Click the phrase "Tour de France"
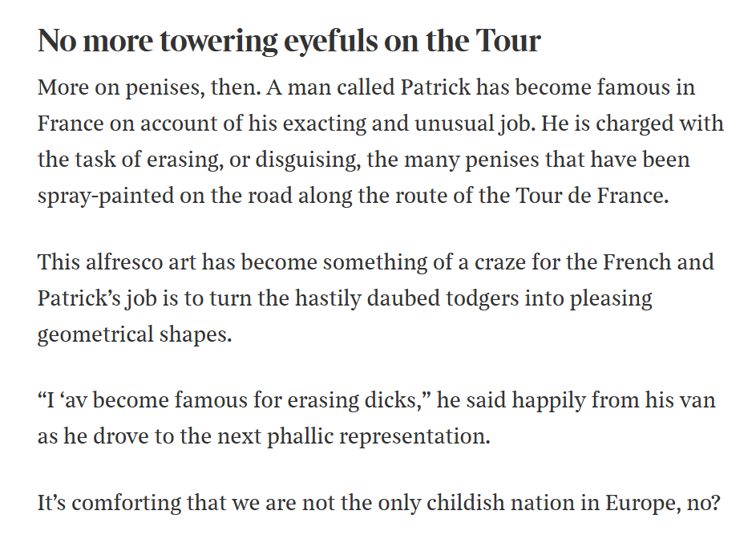Image resolution: width=756 pixels, height=539 pixels. point(592,196)
